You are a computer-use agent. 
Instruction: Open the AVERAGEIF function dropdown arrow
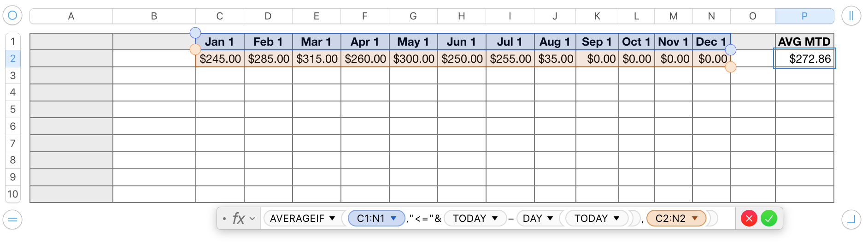tap(332, 218)
